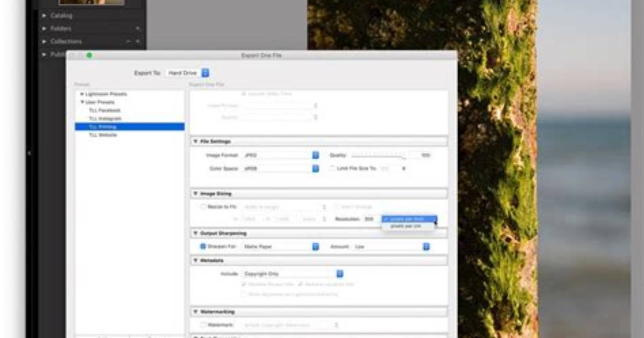Enable the Resize to Fit checkbox

[204, 207]
